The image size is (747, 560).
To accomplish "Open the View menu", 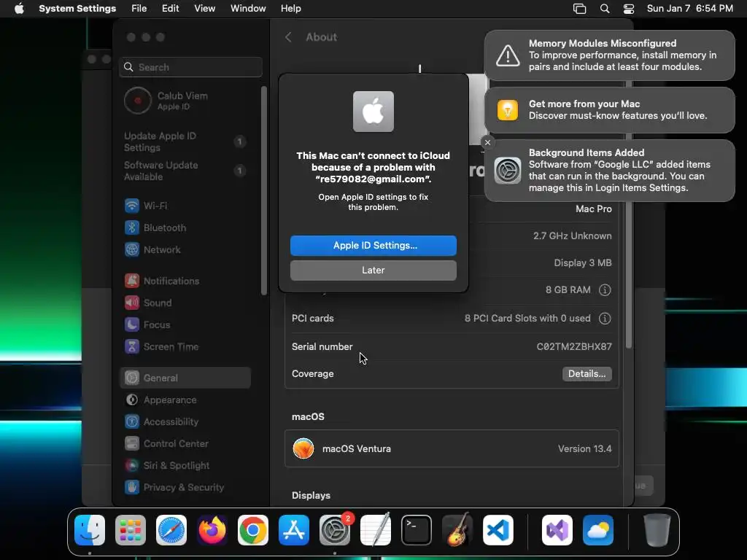I will tap(205, 9).
